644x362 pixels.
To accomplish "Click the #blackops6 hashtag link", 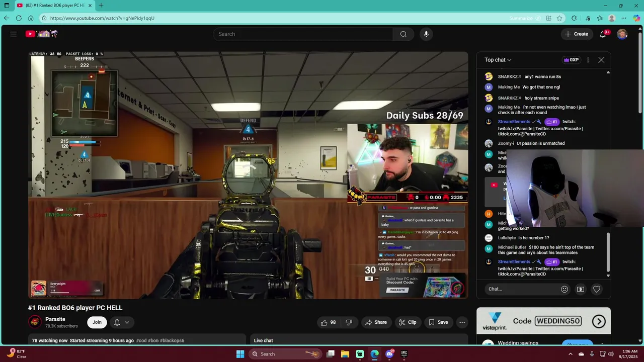I will tap(172, 340).
